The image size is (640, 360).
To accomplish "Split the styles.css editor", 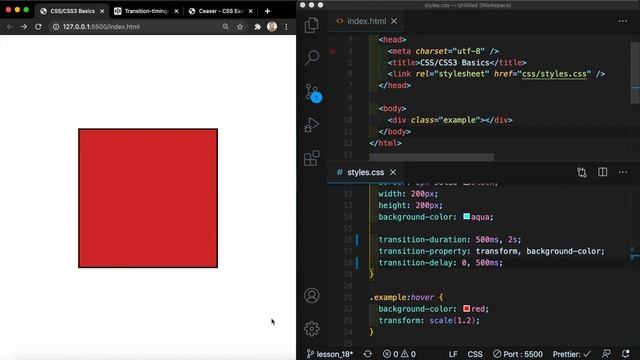I will [602, 172].
